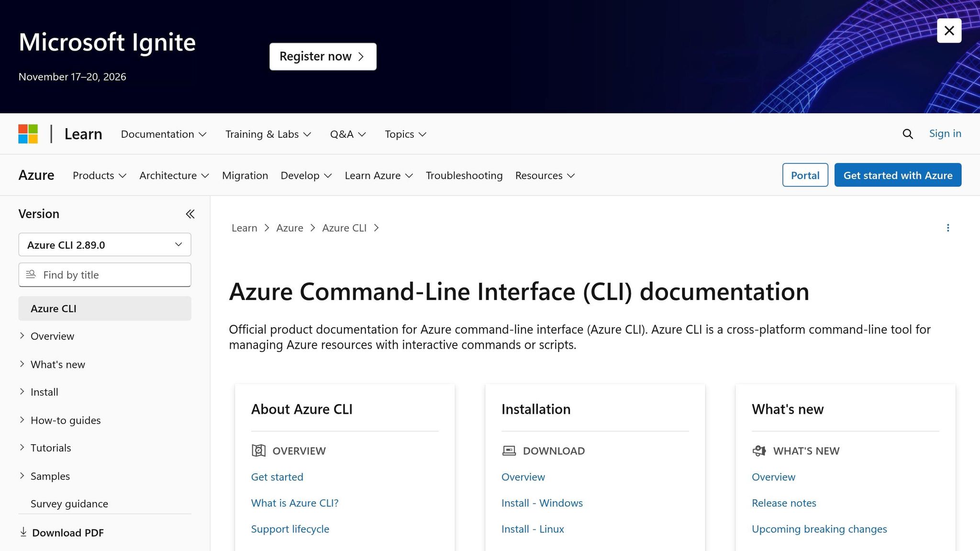The width and height of the screenshot is (980, 551).
Task: Collapse the table of contents sidebar
Action: coord(190,214)
